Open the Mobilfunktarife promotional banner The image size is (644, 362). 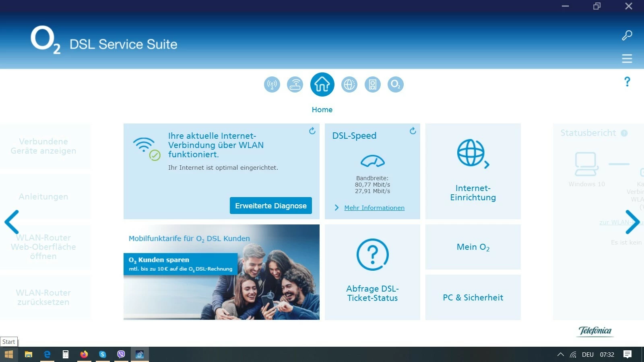coord(221,272)
